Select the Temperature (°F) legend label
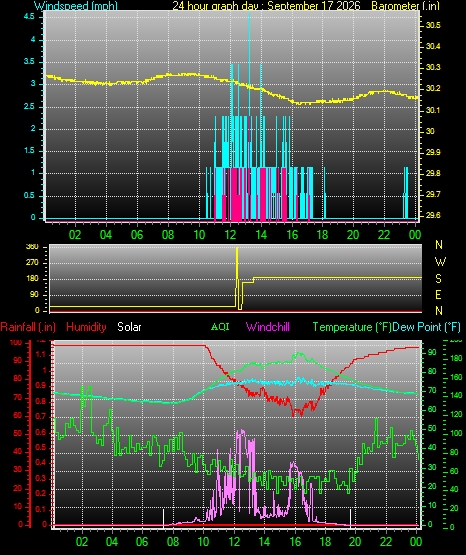466x555 pixels. tap(352, 327)
